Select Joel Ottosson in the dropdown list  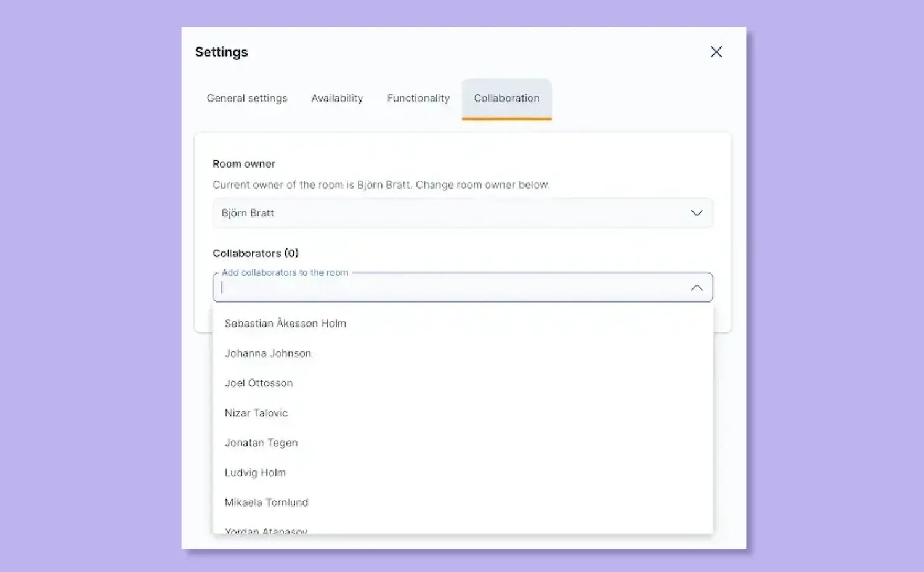pos(463,383)
